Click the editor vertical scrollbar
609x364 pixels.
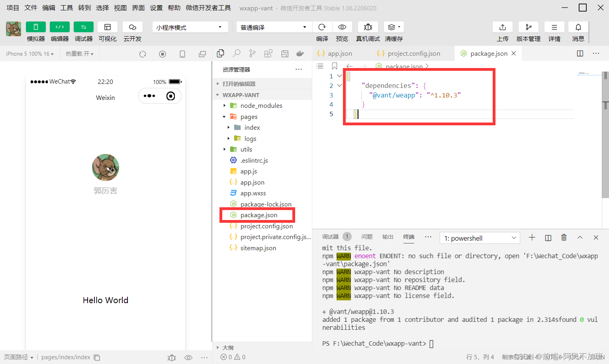[x=605, y=135]
